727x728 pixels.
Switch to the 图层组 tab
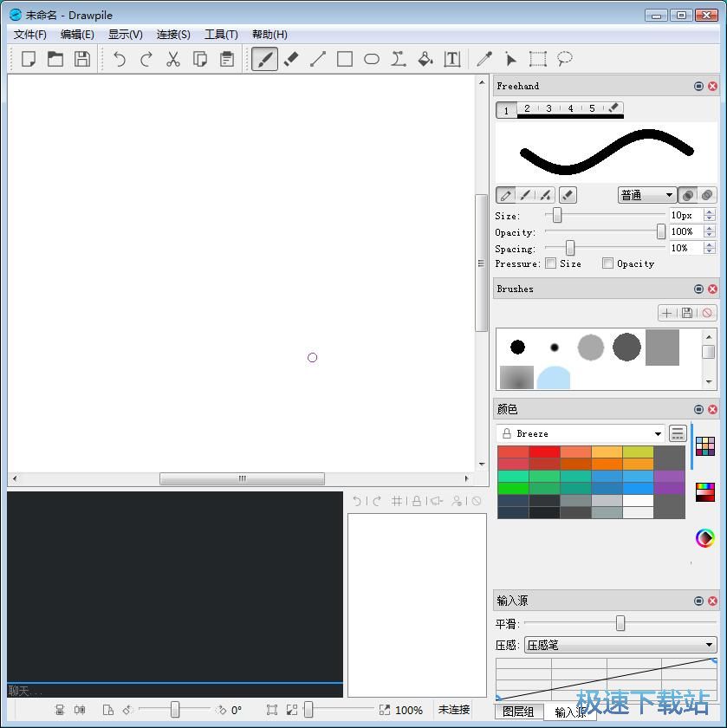click(x=518, y=711)
